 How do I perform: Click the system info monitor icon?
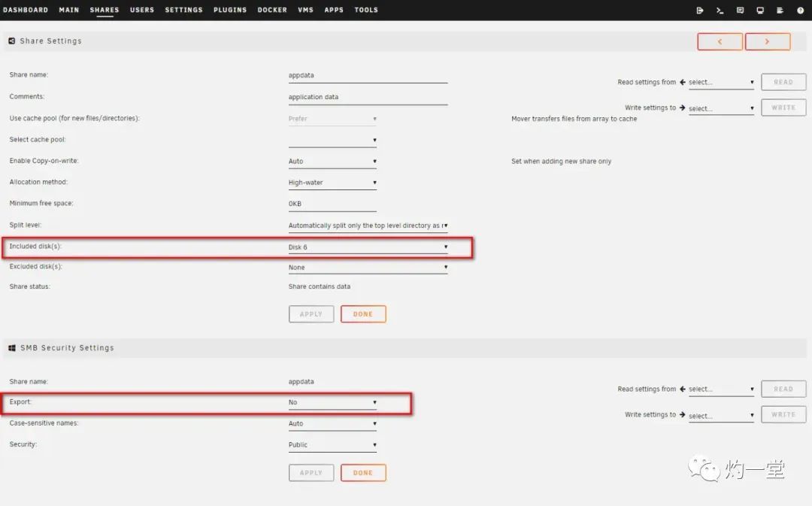coord(760,11)
